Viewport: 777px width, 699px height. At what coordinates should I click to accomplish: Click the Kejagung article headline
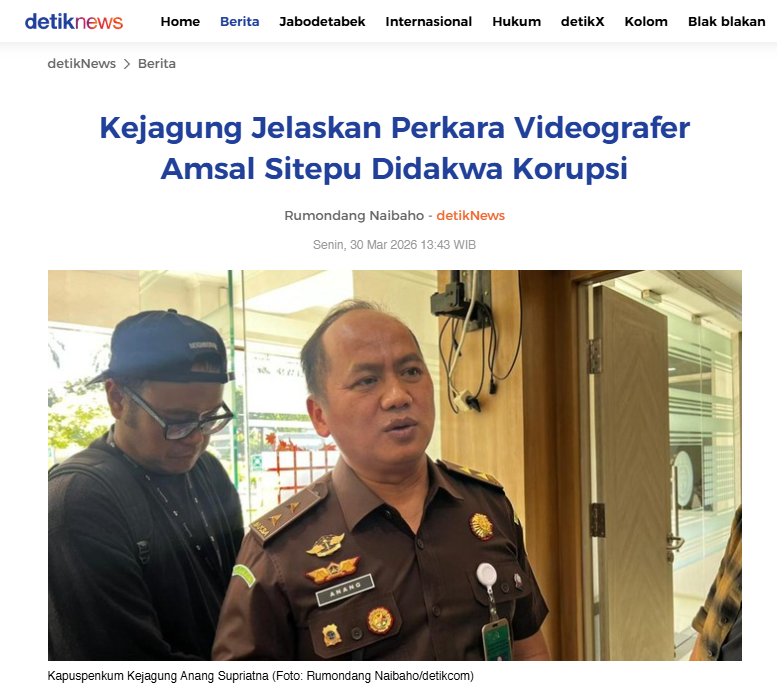394,148
